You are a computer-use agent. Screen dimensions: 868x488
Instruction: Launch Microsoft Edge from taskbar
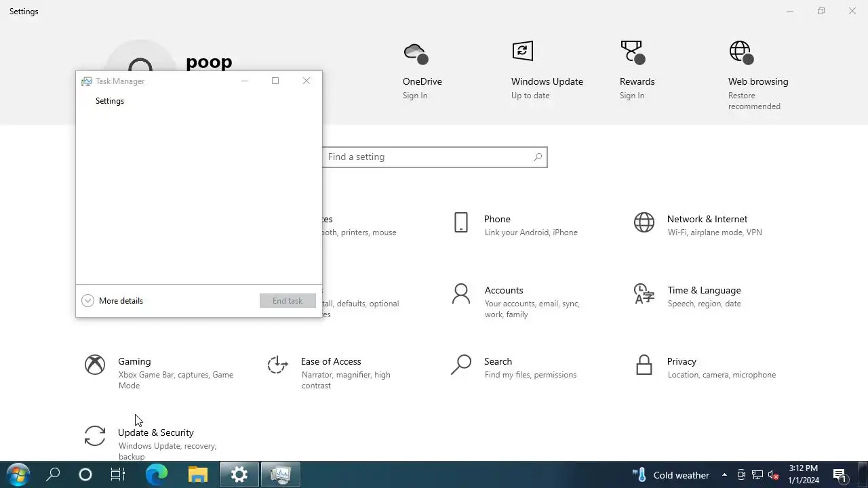click(x=157, y=474)
